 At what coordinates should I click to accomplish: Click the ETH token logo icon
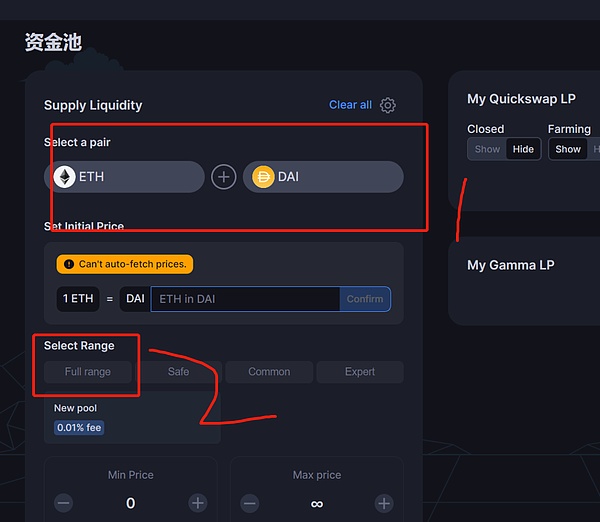pos(65,177)
